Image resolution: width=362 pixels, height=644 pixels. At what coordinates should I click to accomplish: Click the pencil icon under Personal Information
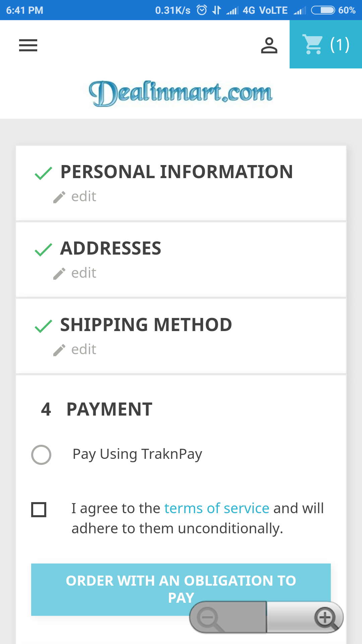pos(59,197)
